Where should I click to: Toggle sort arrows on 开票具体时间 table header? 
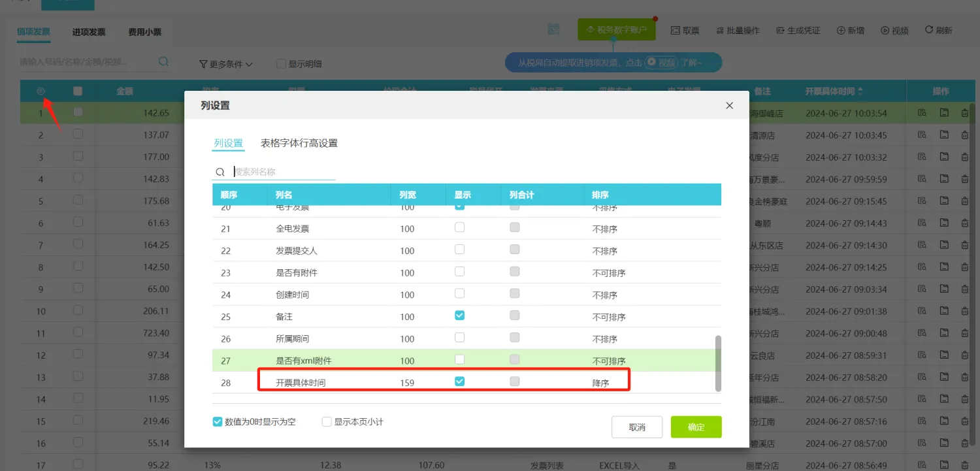pos(860,91)
